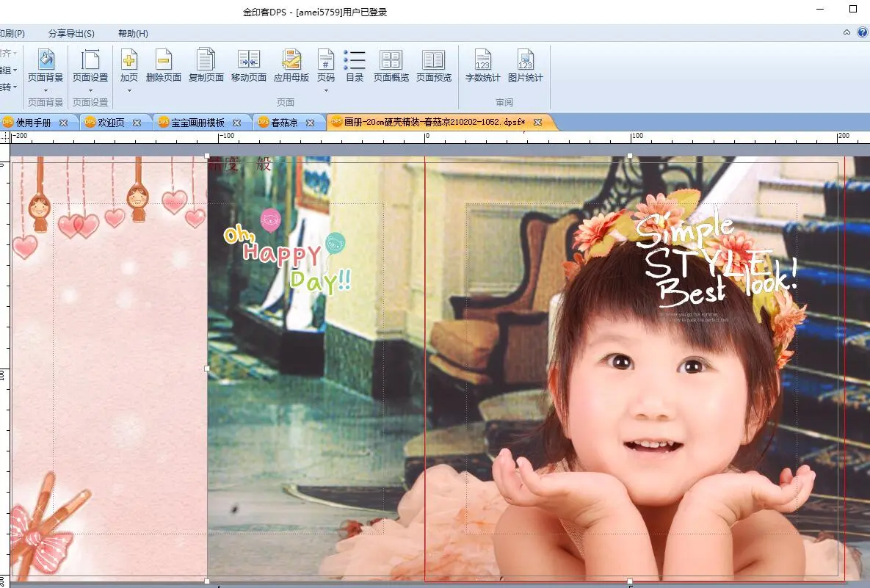The height and width of the screenshot is (588, 870).
Task: Click the 删除页面 (delete page) icon
Action: point(163,65)
